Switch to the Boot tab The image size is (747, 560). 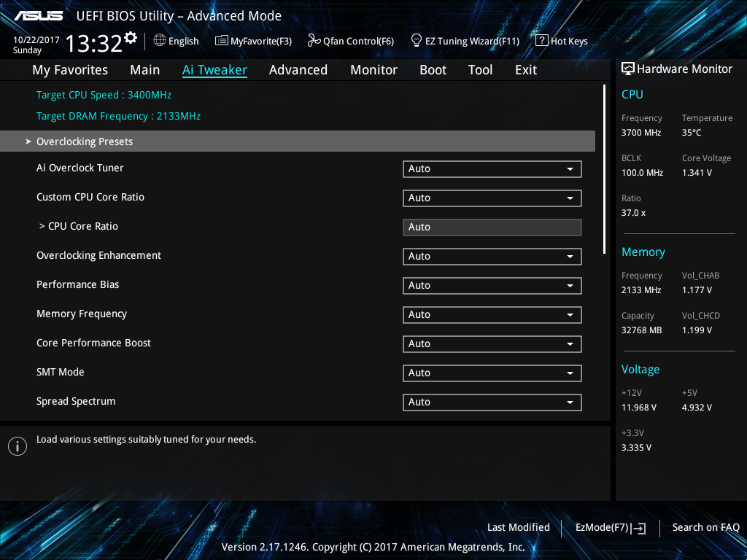(x=433, y=70)
